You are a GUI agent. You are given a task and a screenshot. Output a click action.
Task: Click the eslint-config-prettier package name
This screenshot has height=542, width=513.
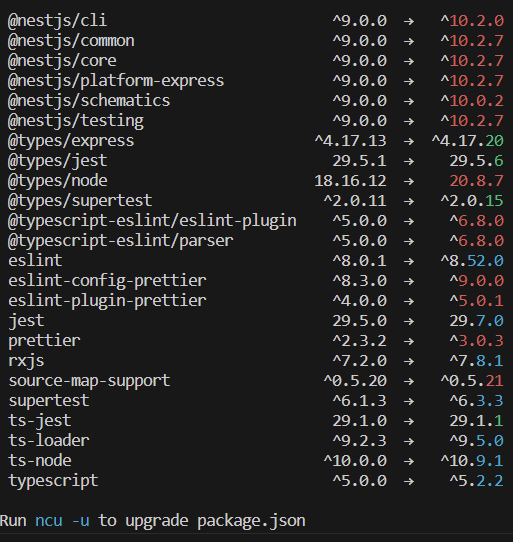pos(107,281)
